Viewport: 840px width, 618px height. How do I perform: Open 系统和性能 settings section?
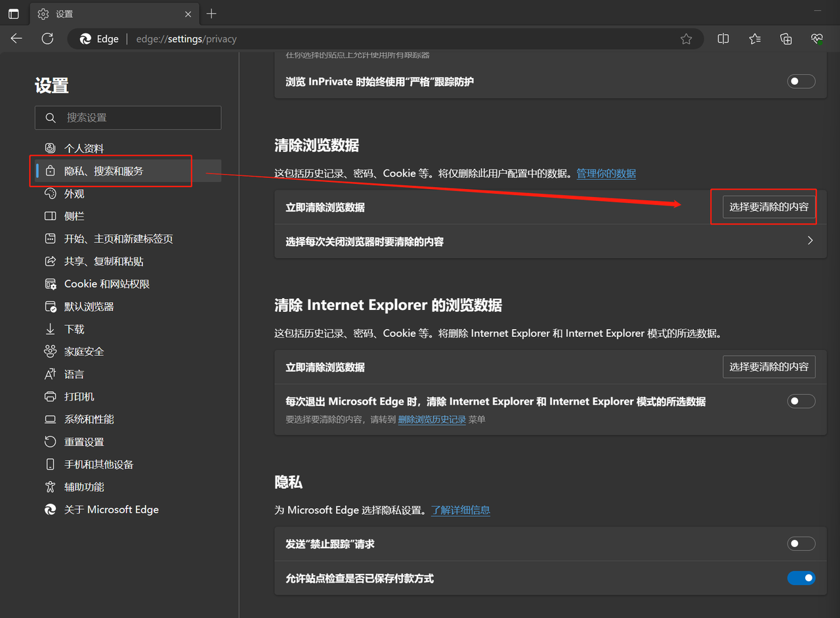[x=128, y=419]
